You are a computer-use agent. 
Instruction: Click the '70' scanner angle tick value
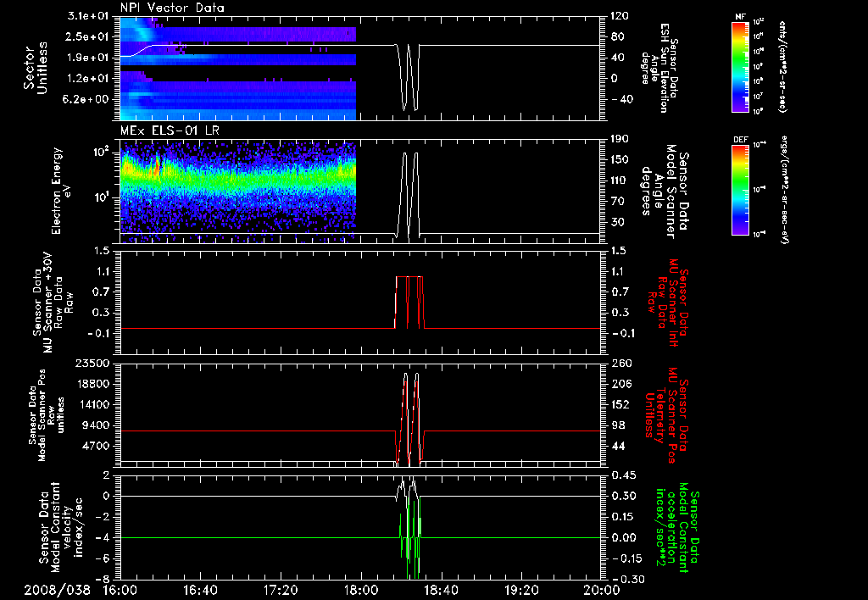point(617,202)
